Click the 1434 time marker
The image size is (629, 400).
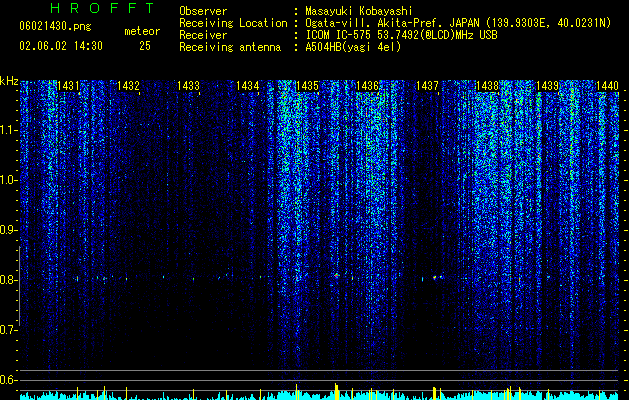pos(248,86)
